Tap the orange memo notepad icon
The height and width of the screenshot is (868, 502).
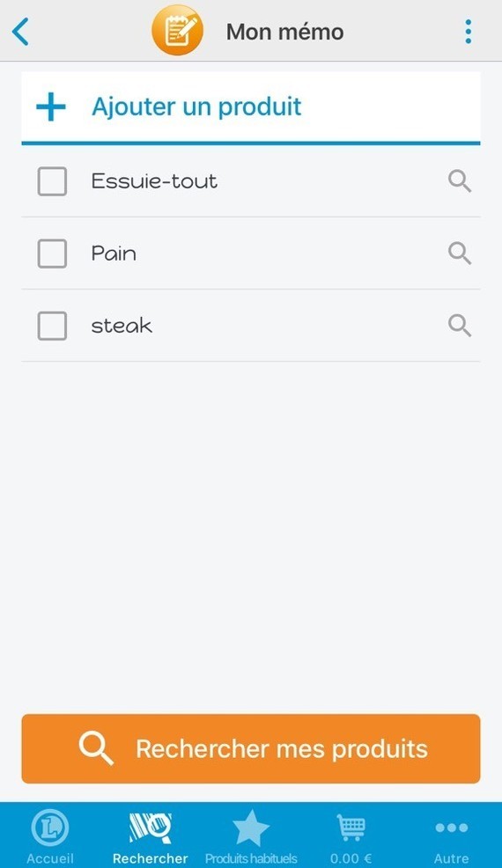177,31
